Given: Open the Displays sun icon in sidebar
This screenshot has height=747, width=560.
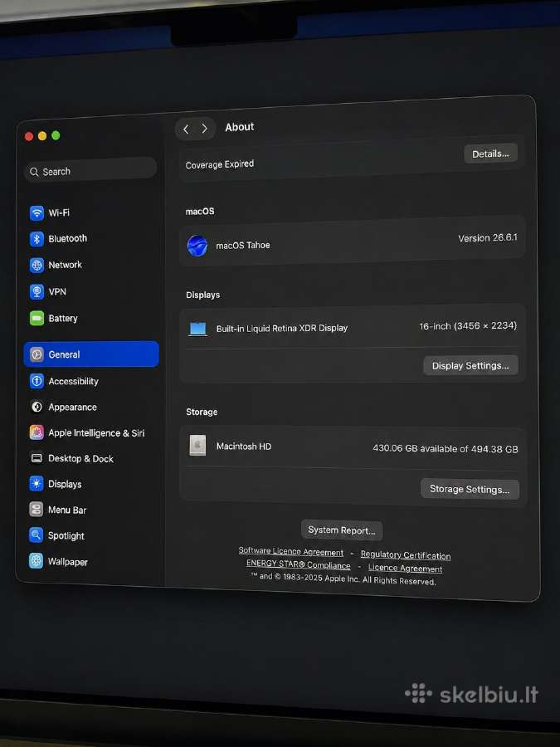Looking at the screenshot, I should point(37,484).
